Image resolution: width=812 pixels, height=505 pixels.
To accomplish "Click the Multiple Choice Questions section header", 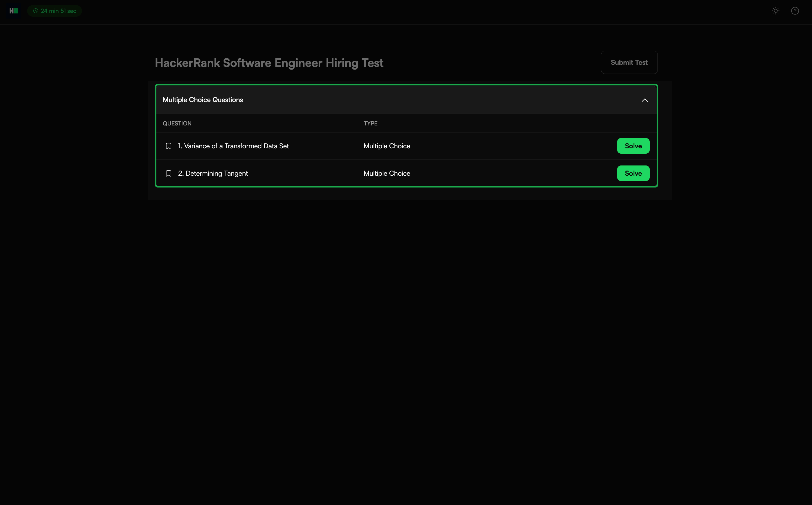I will pyautogui.click(x=203, y=100).
